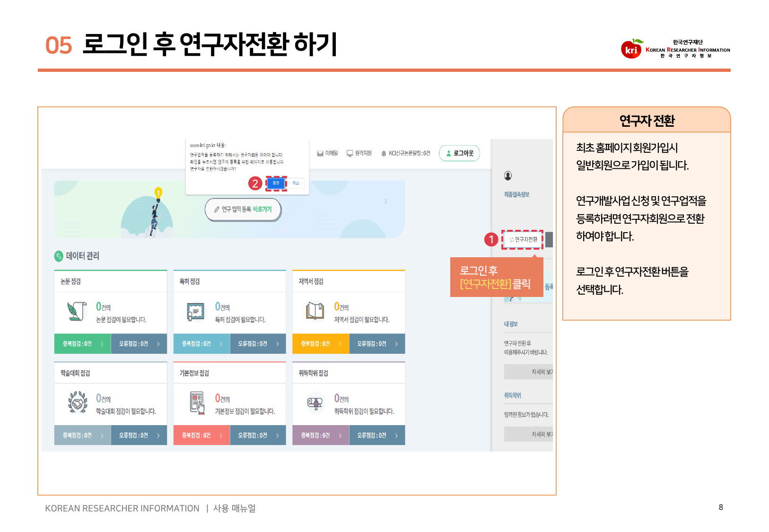Click the 특허 점검 certificate icon
This screenshot has height=532, width=769.
[195, 311]
